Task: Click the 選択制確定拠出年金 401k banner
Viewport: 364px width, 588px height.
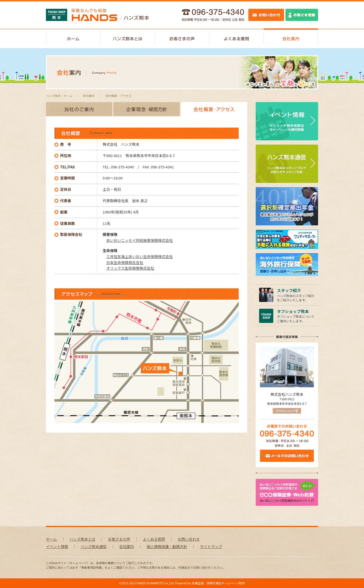Action: pyautogui.click(x=287, y=206)
